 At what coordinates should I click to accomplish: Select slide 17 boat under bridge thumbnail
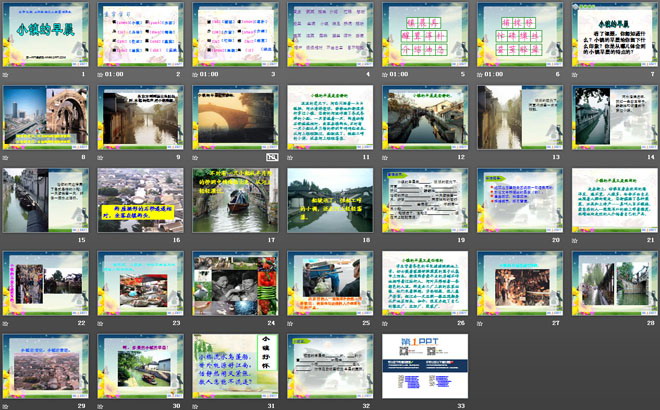pyautogui.click(x=235, y=200)
